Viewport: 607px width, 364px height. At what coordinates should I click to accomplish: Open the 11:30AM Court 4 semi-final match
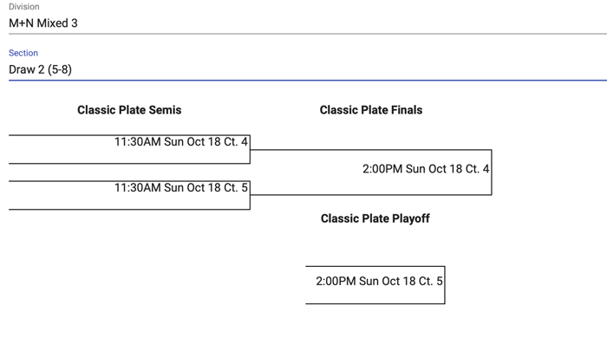click(181, 142)
